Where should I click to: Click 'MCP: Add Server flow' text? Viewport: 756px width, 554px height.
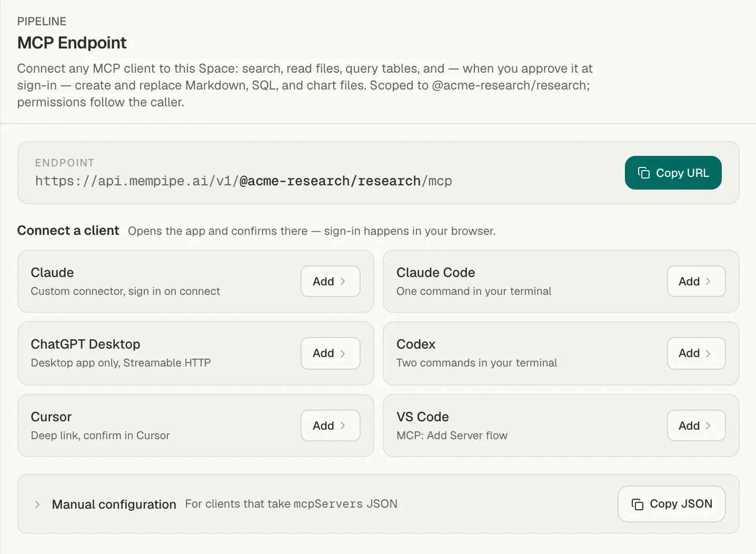click(452, 436)
